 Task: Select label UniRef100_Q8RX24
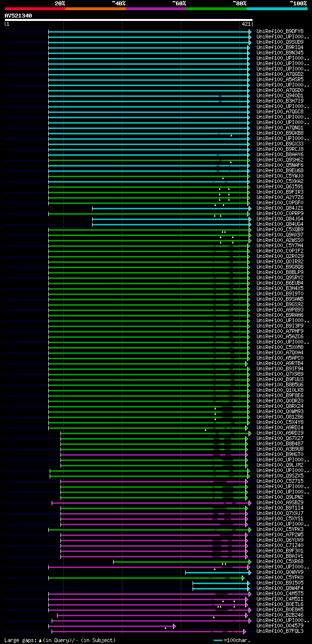pos(280,406)
